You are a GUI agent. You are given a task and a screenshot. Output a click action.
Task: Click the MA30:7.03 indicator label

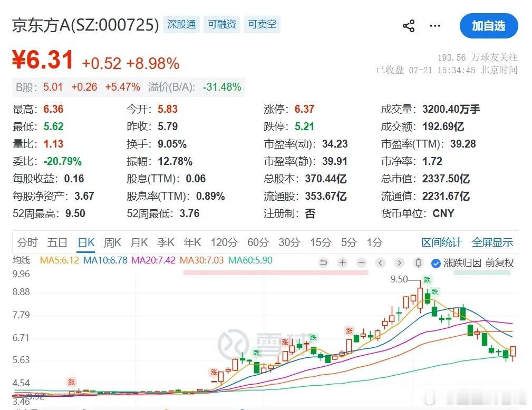click(x=201, y=260)
